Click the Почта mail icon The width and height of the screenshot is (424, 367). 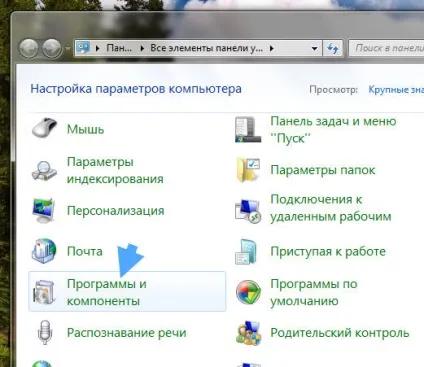(x=44, y=250)
